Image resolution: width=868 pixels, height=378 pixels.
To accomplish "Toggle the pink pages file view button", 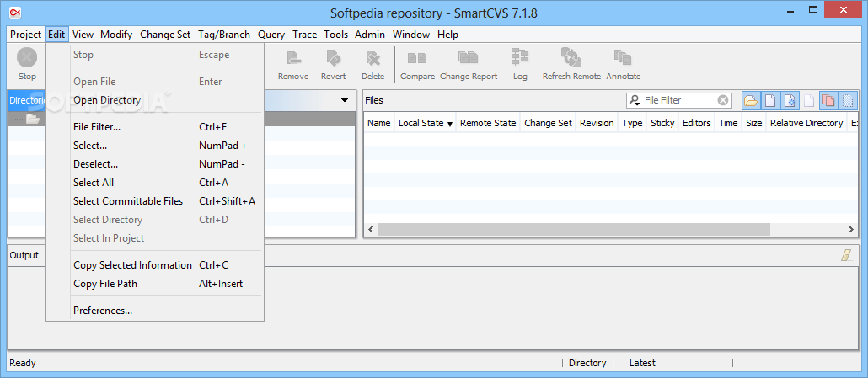I will click(x=828, y=100).
